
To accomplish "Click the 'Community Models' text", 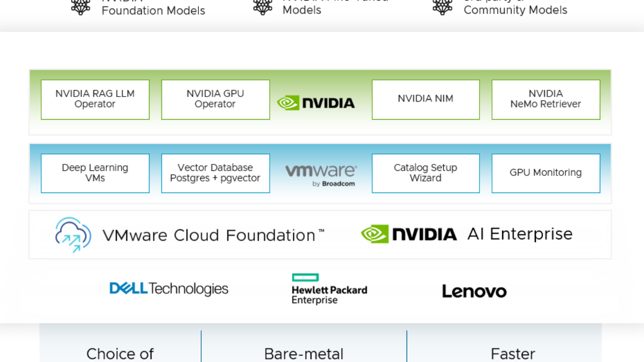I will coord(516,10).
